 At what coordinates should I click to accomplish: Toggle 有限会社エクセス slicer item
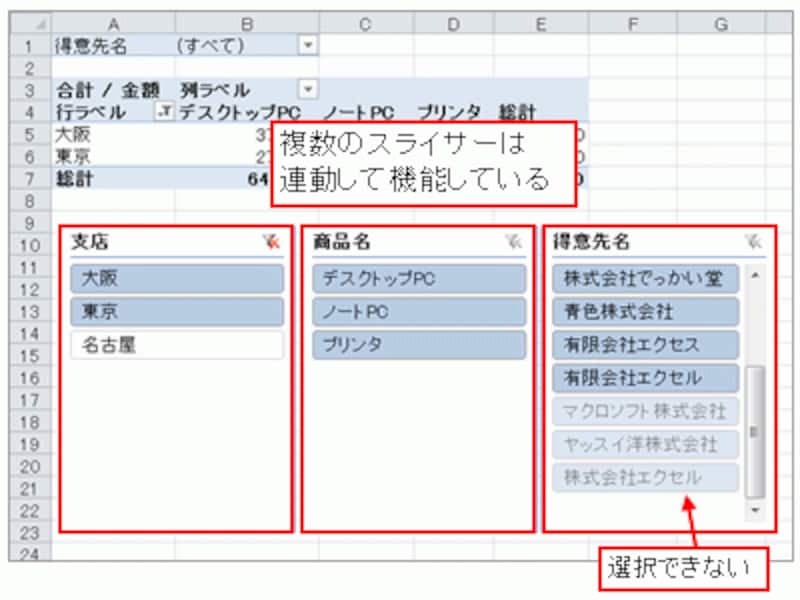(x=645, y=345)
